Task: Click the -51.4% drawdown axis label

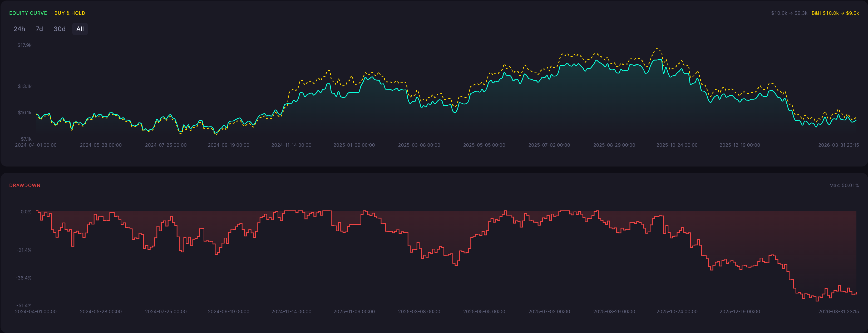Action: pos(24,305)
